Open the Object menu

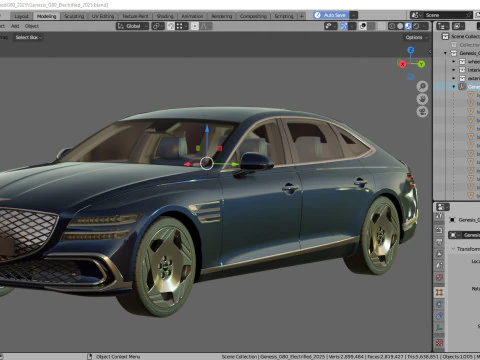pyautogui.click(x=32, y=26)
